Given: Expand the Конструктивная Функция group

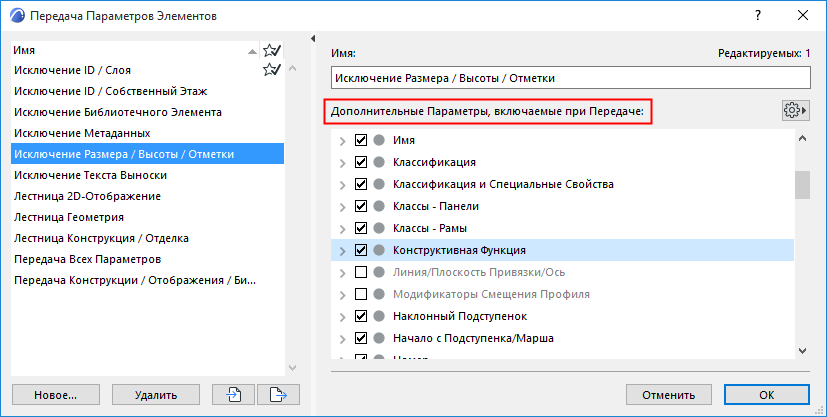Looking at the screenshot, I should coord(343,251).
